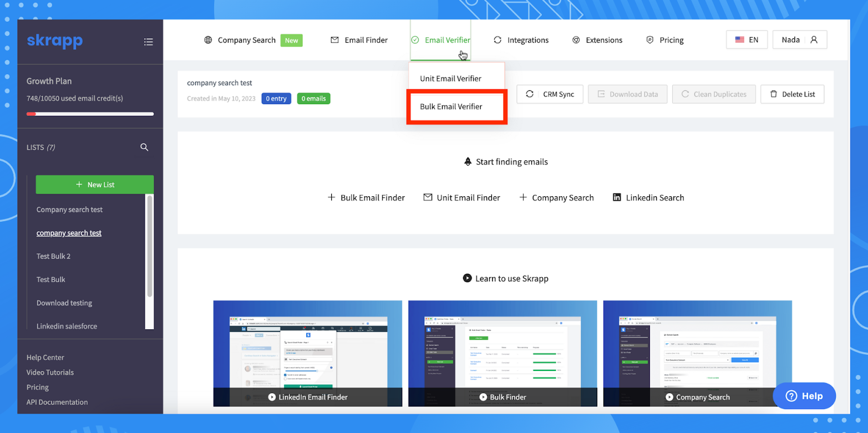This screenshot has width=868, height=433.
Task: Open the 'Test Bulk' list
Action: point(51,279)
